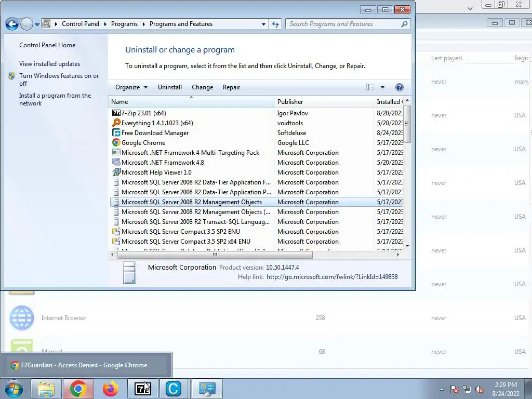The image size is (532, 399).
Task: Select SQL Server Compact 3.5 SP2 x64 ENU icon
Action: click(x=116, y=241)
